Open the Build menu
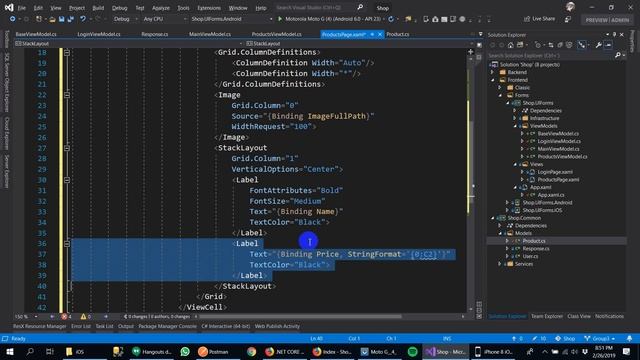 click(98, 8)
